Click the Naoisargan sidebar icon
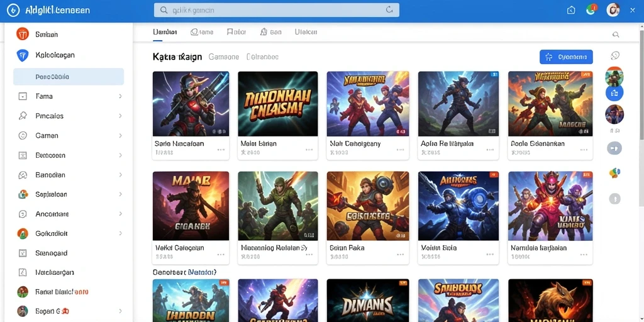The width and height of the screenshot is (644, 322). 23,272
